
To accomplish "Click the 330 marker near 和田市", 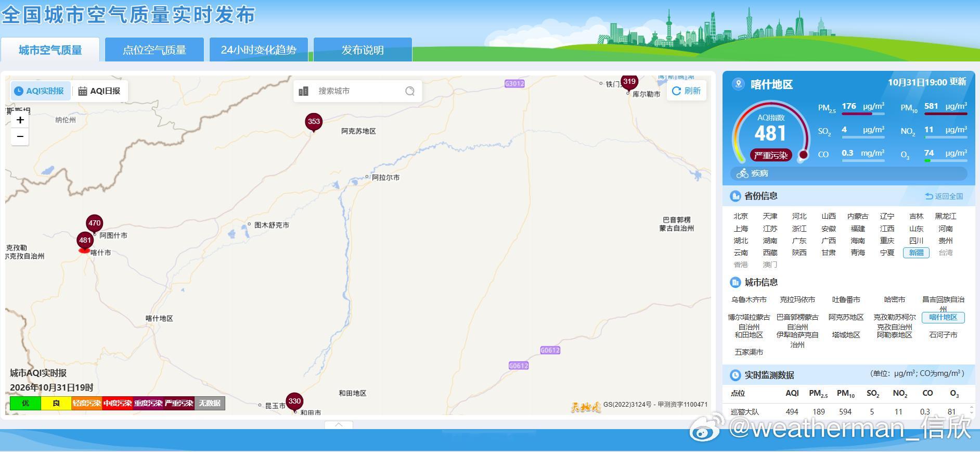I will (x=294, y=402).
